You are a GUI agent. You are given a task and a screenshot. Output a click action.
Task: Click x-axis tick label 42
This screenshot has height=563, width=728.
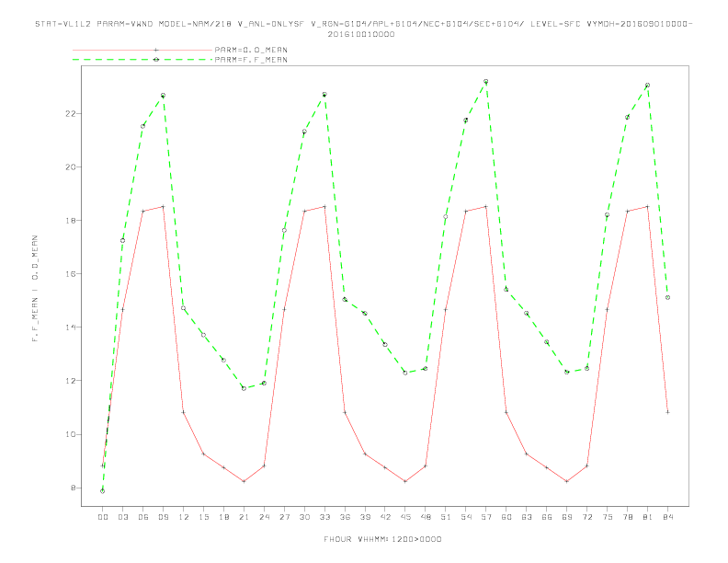pyautogui.click(x=385, y=517)
